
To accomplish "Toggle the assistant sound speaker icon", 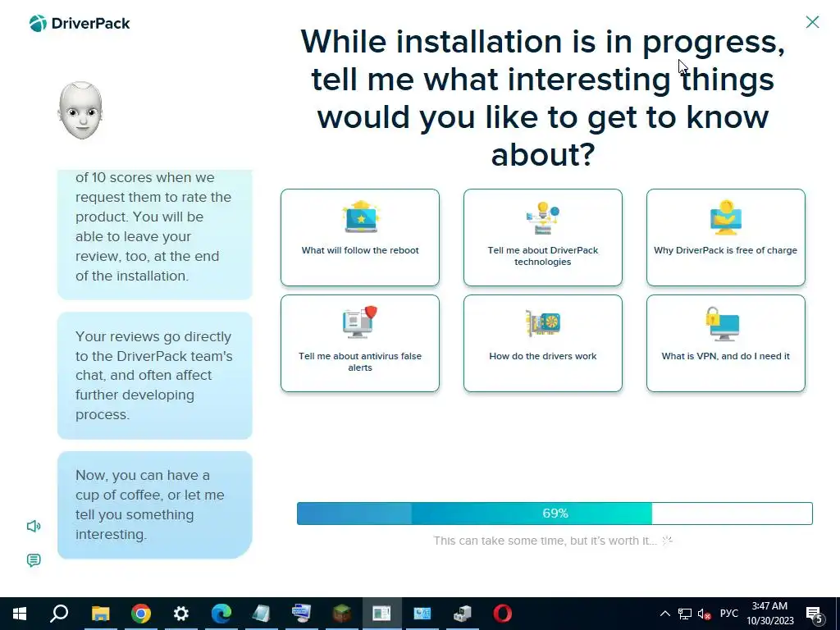I will tap(34, 526).
